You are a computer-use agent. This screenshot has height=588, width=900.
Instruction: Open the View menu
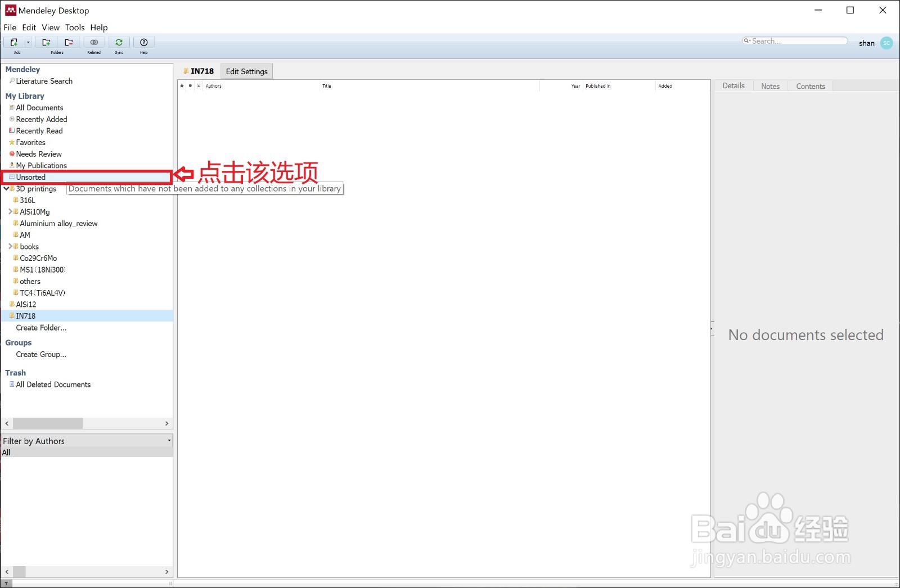51,28
